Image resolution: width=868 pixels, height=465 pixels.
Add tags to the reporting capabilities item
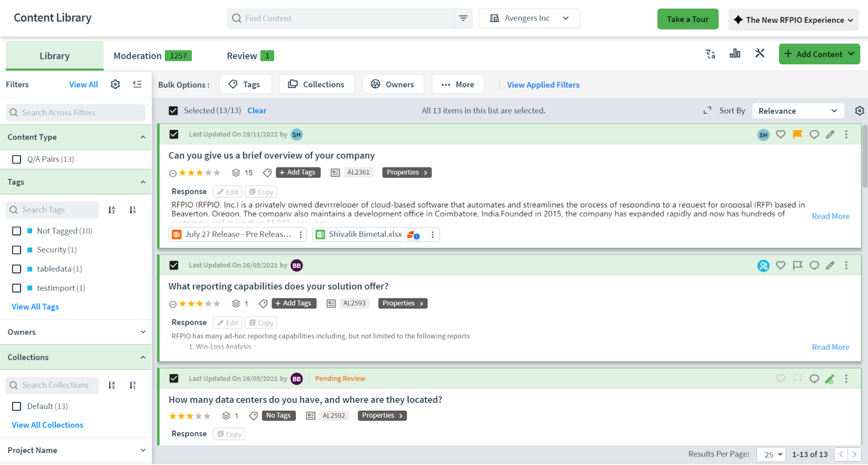click(x=294, y=303)
